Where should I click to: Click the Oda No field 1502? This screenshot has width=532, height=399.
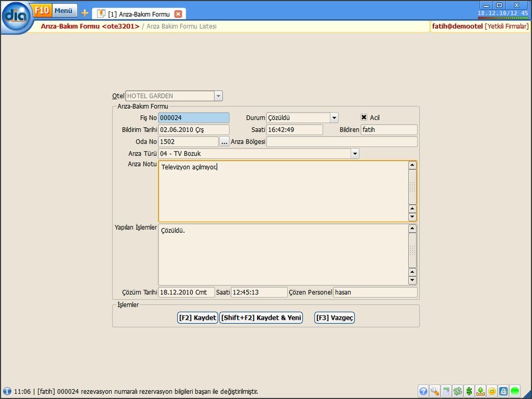click(189, 141)
